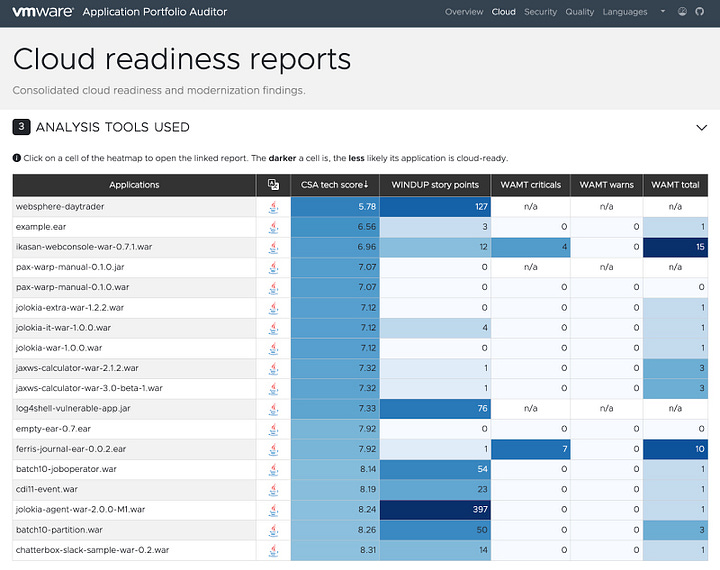This screenshot has width=720, height=570.
Task: Sort by WINDUP story points header
Action: pos(435,185)
